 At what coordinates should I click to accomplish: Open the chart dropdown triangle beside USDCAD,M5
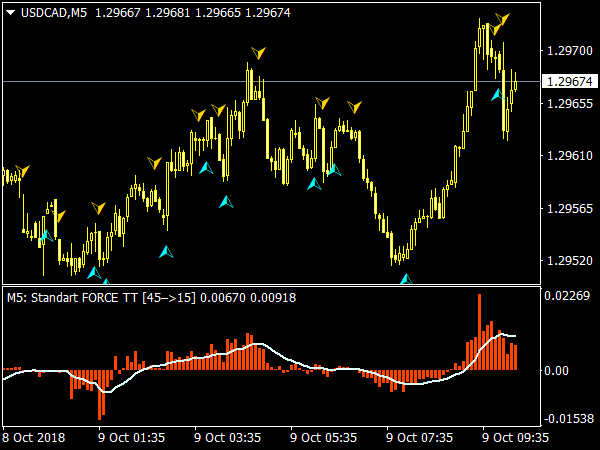click(11, 13)
